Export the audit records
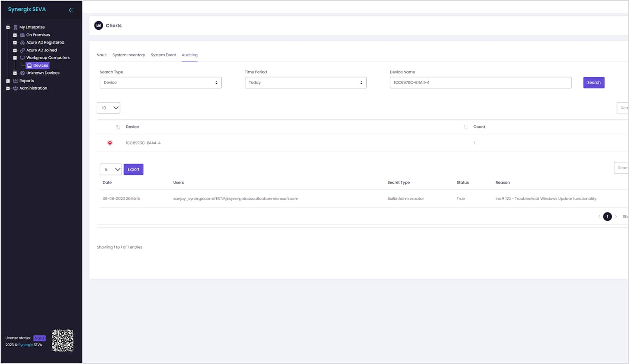The height and width of the screenshot is (364, 629). point(133,170)
